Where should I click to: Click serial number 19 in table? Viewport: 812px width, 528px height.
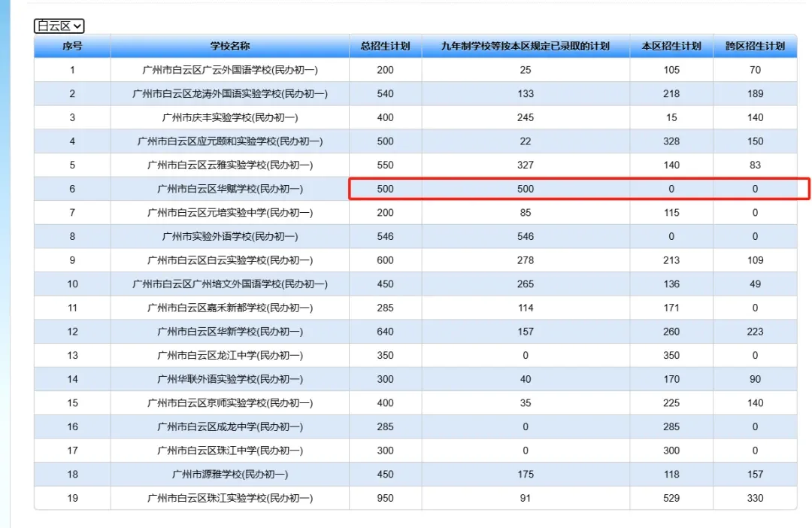pyautogui.click(x=72, y=499)
